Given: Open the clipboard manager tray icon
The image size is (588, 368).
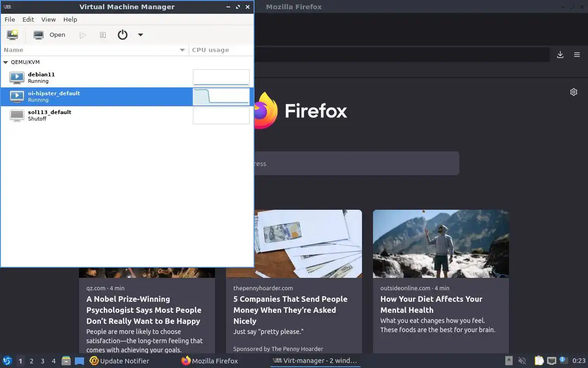Looking at the screenshot, I should coord(539,361).
